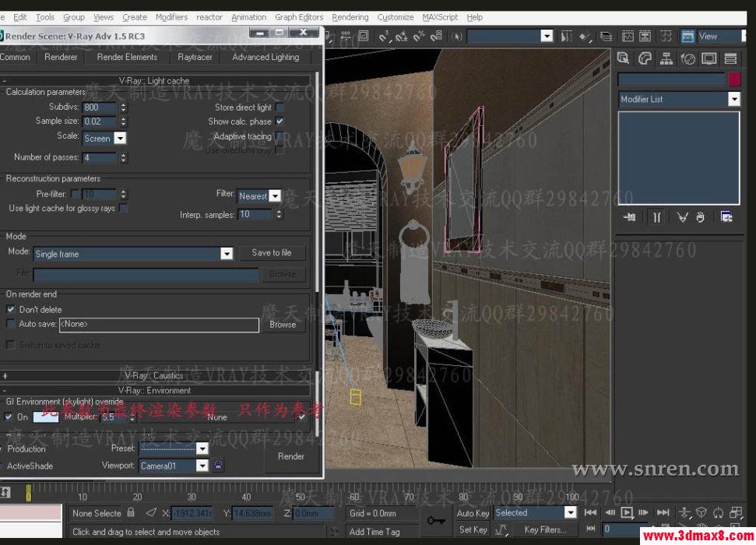Viewport: 756px width, 545px height.
Task: Enable the Store direct light checkbox
Action: (x=279, y=107)
